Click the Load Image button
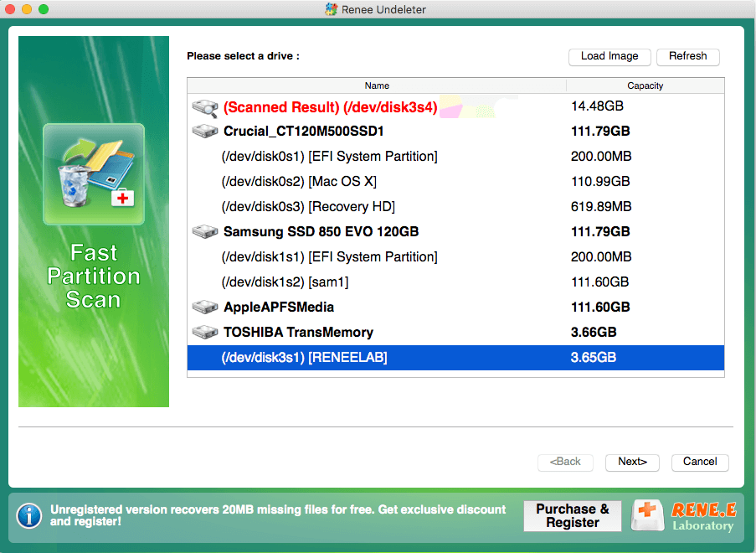This screenshot has height=553, width=756. pyautogui.click(x=609, y=56)
